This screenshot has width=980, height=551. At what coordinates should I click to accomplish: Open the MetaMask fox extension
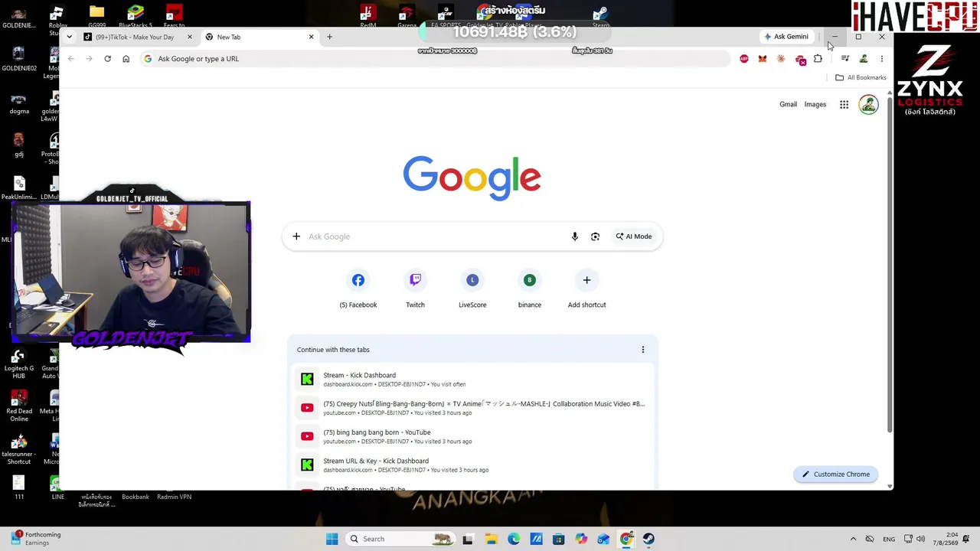pyautogui.click(x=763, y=59)
